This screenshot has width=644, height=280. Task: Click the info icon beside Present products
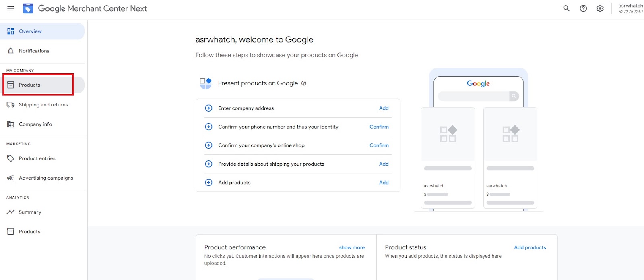tap(304, 83)
